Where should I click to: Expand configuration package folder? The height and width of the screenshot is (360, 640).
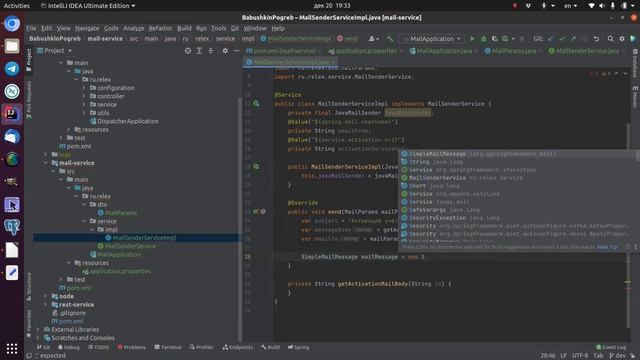(x=84, y=88)
